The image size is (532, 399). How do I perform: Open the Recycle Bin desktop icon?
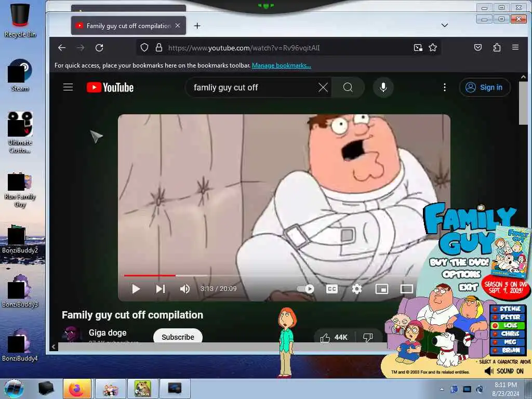pyautogui.click(x=20, y=20)
